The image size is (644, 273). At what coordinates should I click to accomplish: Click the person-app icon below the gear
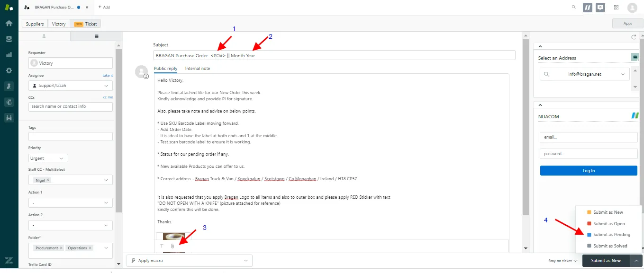(x=9, y=86)
